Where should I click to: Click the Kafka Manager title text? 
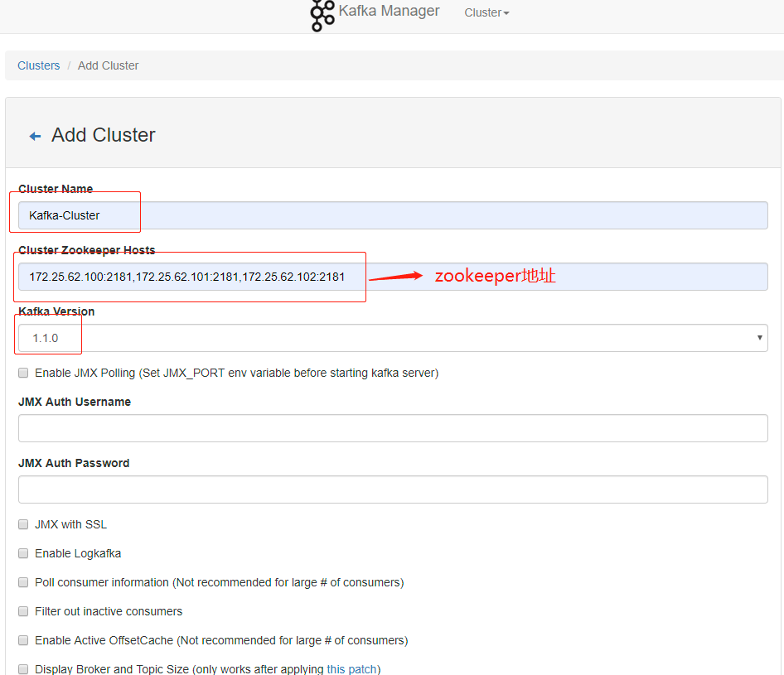pos(388,11)
